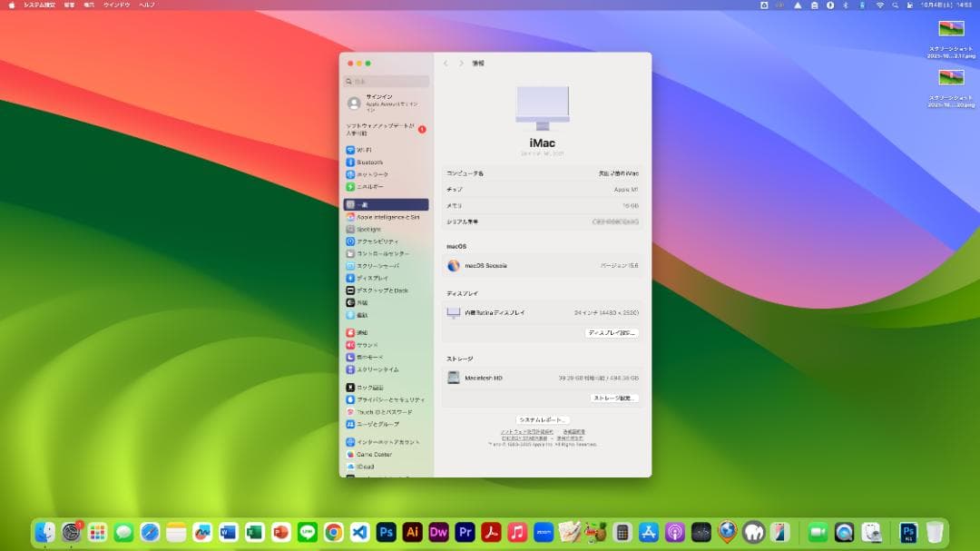Launch Visual Studio Code from the Dock

[x=358, y=531]
